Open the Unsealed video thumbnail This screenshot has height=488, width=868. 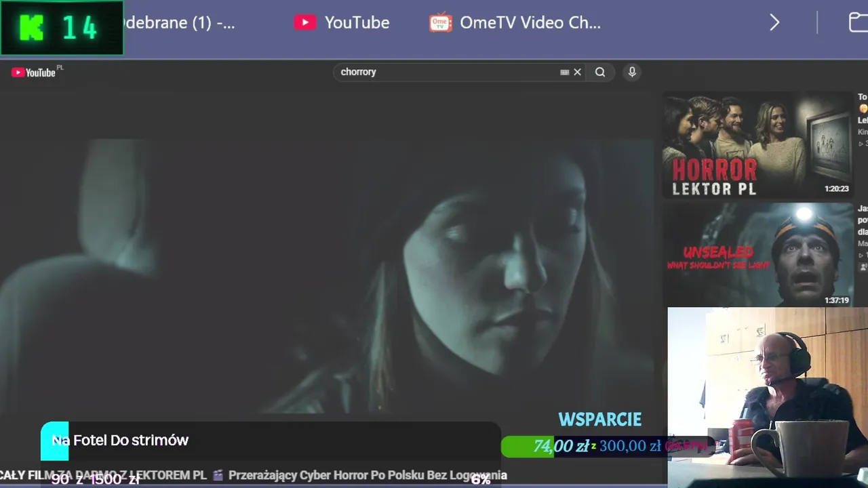click(x=757, y=255)
